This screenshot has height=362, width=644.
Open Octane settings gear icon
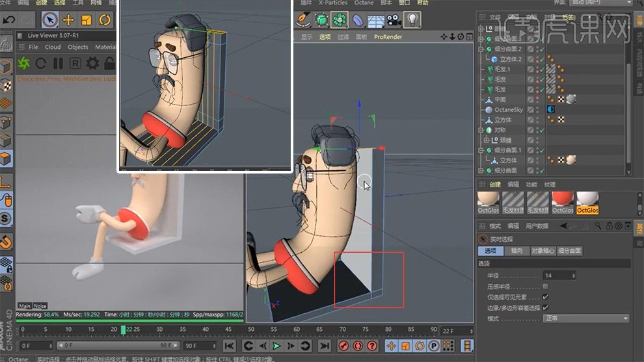click(x=92, y=63)
